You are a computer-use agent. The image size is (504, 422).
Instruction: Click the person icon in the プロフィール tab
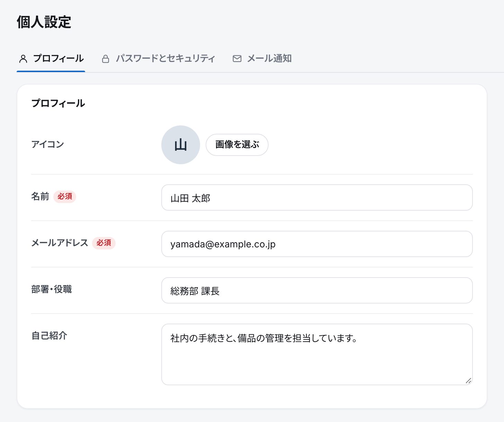coord(23,59)
